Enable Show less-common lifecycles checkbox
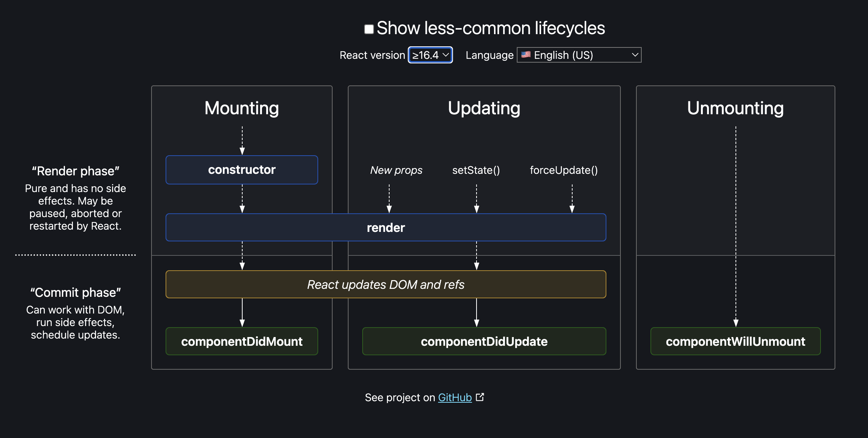Screen dimensions: 868x438 tap(369, 29)
